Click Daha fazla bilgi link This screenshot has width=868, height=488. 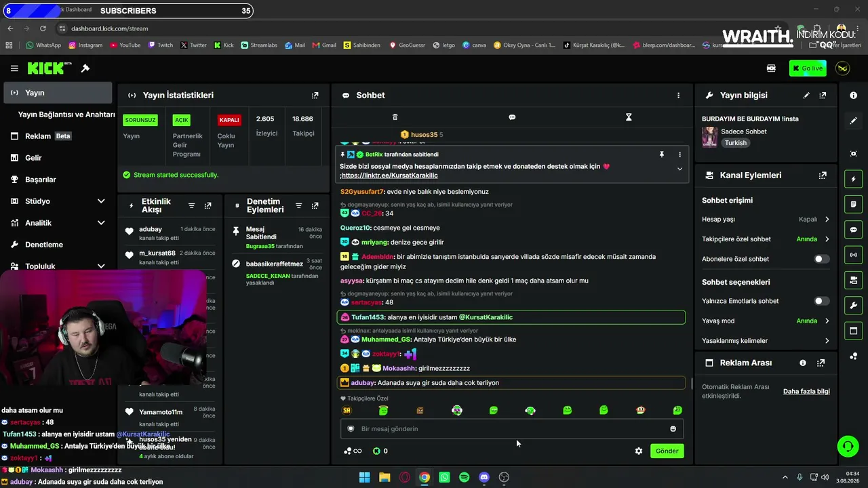(x=806, y=392)
